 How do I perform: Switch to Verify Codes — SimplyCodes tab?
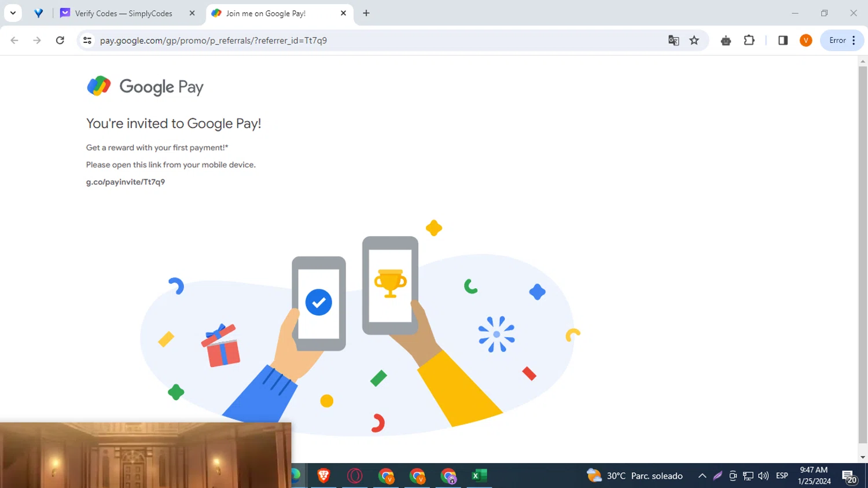coord(123,13)
